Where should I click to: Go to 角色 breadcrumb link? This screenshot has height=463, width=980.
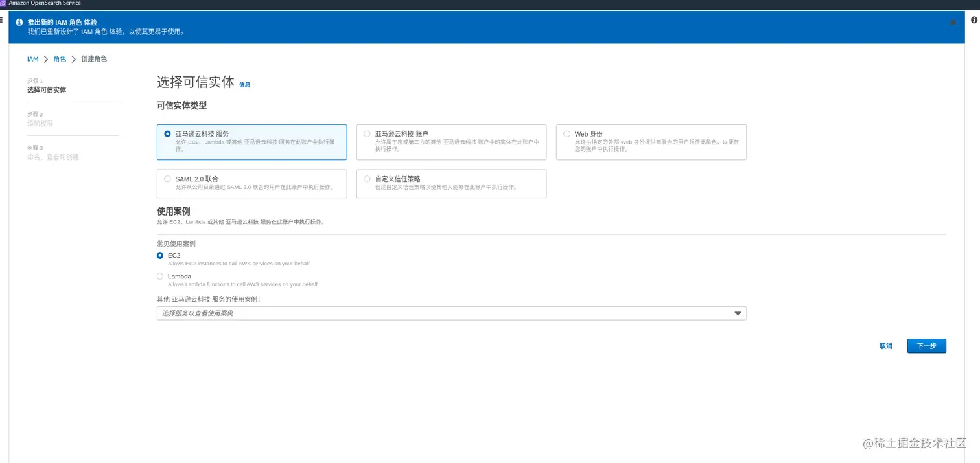click(x=60, y=59)
